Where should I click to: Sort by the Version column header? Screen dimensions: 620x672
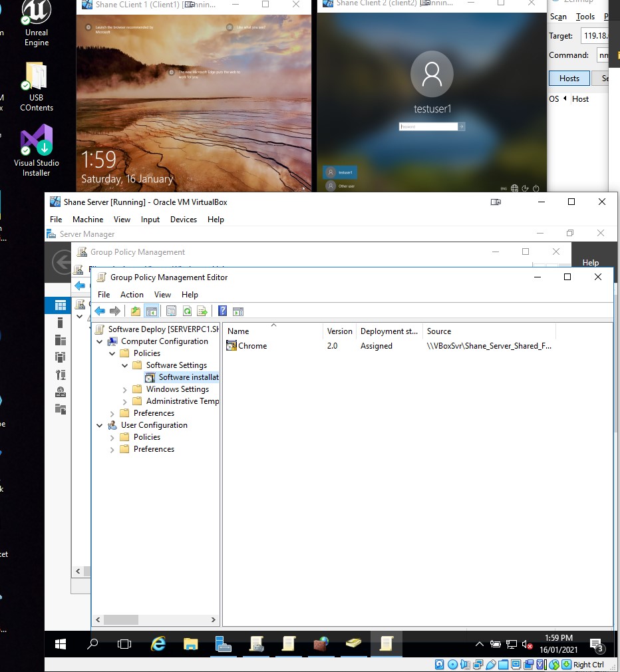[x=339, y=331]
